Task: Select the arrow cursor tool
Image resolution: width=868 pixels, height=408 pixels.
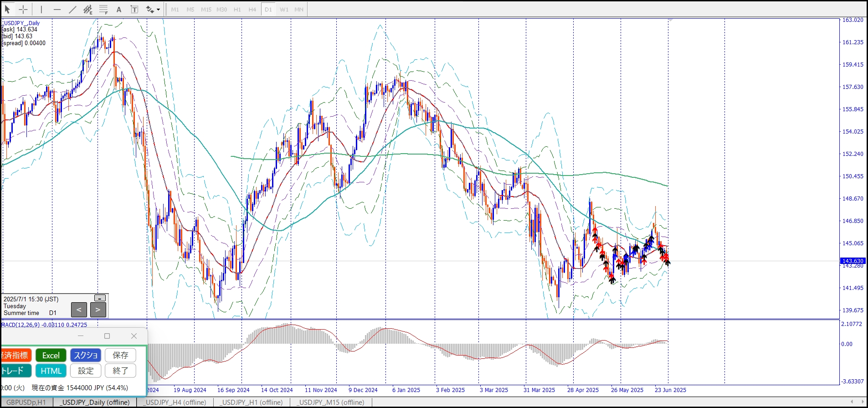Action: tap(7, 9)
